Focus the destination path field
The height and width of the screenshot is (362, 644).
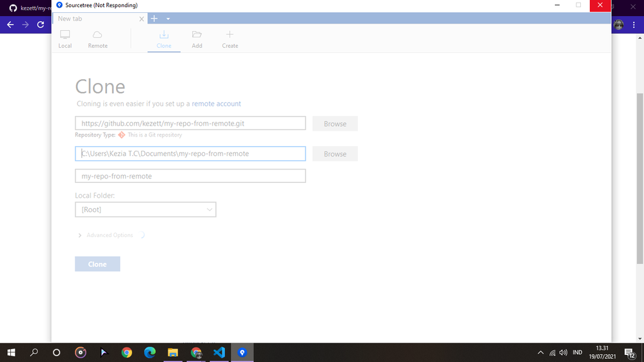tap(190, 153)
